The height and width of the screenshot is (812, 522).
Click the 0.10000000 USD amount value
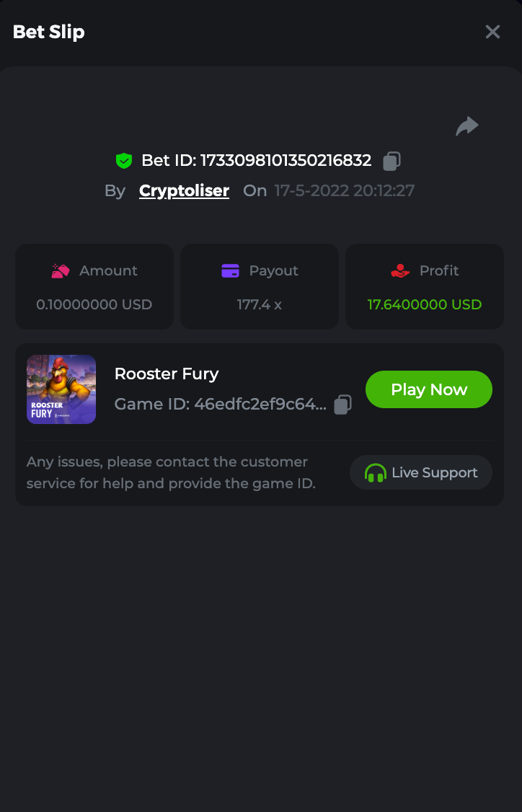click(x=94, y=304)
